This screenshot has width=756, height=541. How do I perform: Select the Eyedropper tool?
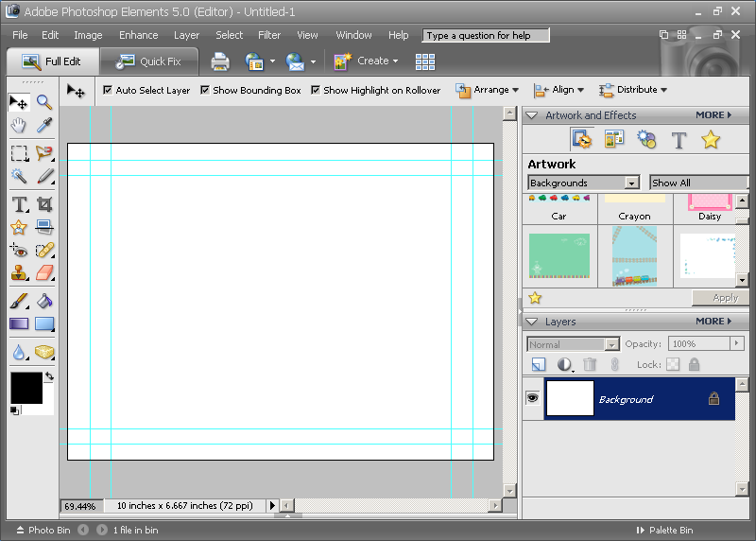click(x=44, y=126)
